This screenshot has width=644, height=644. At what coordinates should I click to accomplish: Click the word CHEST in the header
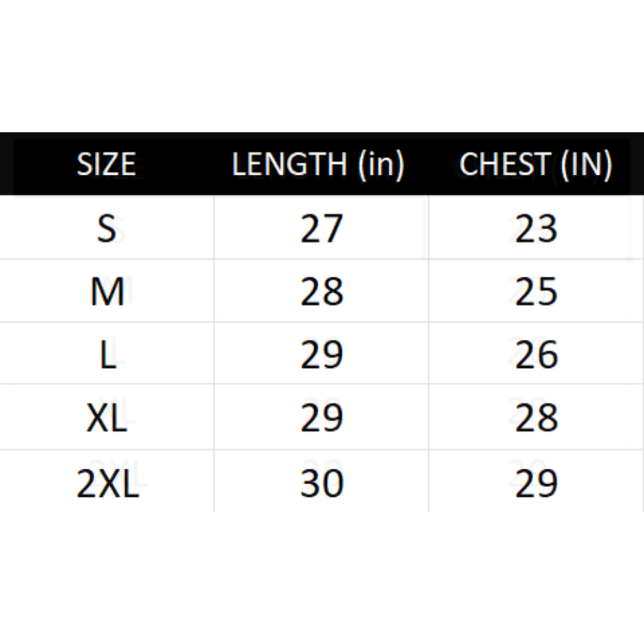[x=504, y=164]
